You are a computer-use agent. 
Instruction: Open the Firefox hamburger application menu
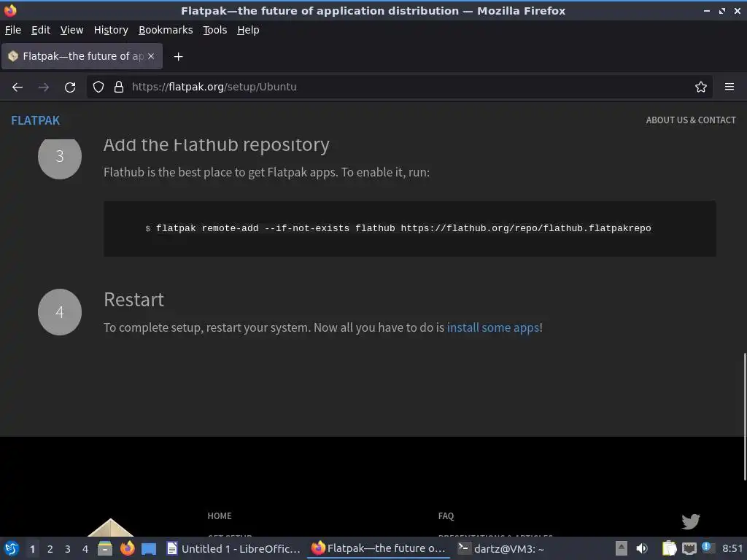(729, 87)
